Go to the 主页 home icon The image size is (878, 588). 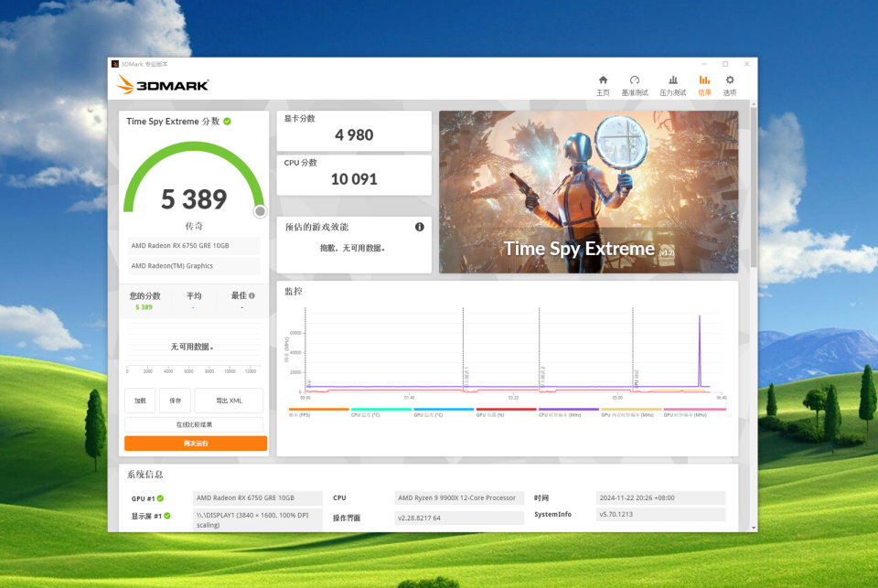pyautogui.click(x=603, y=80)
